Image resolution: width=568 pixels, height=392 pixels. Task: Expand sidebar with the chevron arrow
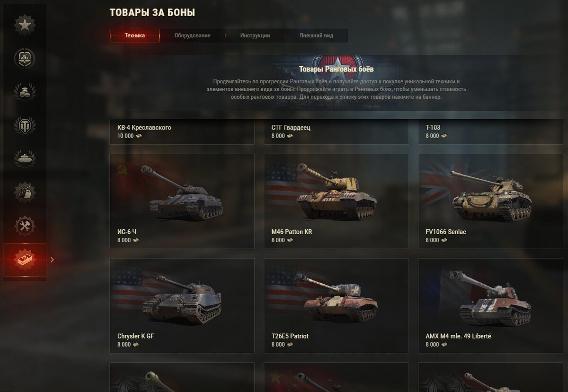[52, 260]
